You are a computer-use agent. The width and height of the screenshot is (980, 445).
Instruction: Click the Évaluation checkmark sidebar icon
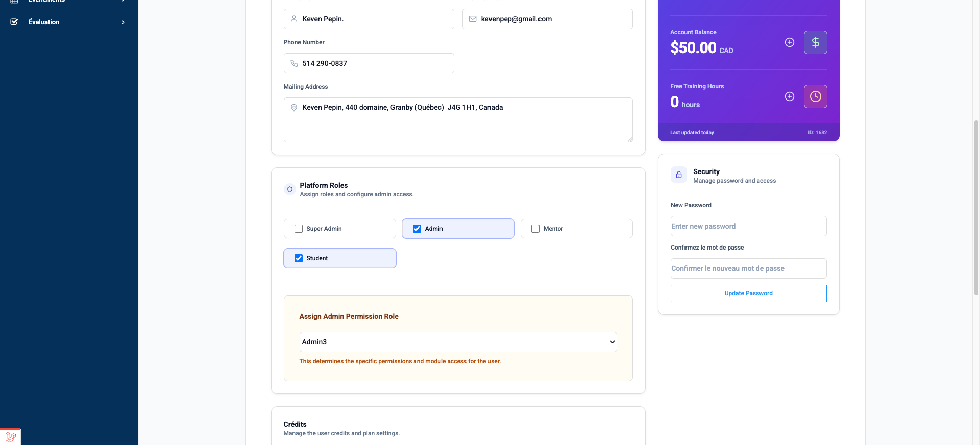point(14,22)
